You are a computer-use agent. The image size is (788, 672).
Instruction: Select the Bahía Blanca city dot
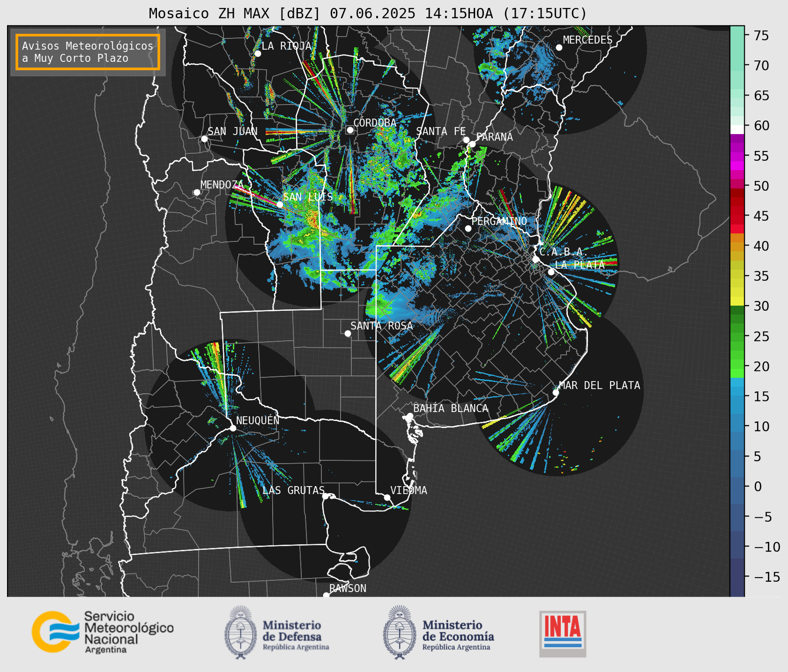coord(410,416)
